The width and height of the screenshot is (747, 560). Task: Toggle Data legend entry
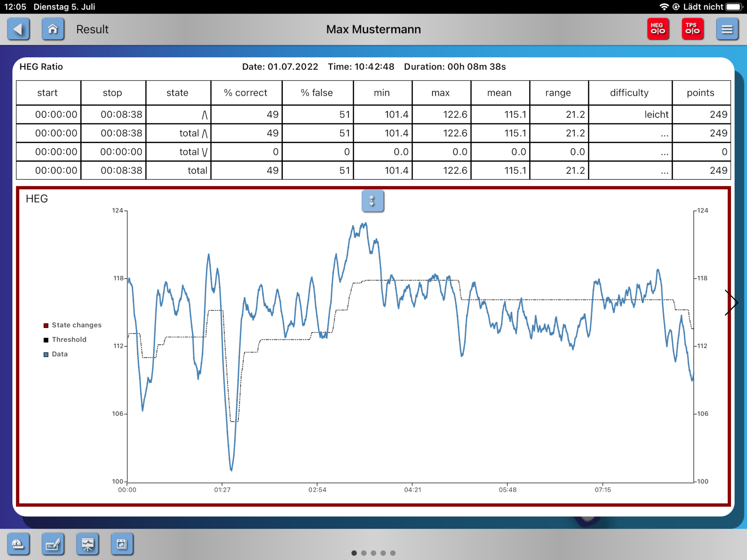pos(60,354)
